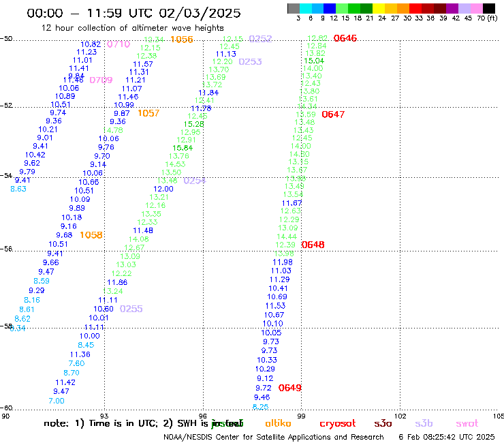
Task: Click the wave height value 8.25
Action: point(260,407)
